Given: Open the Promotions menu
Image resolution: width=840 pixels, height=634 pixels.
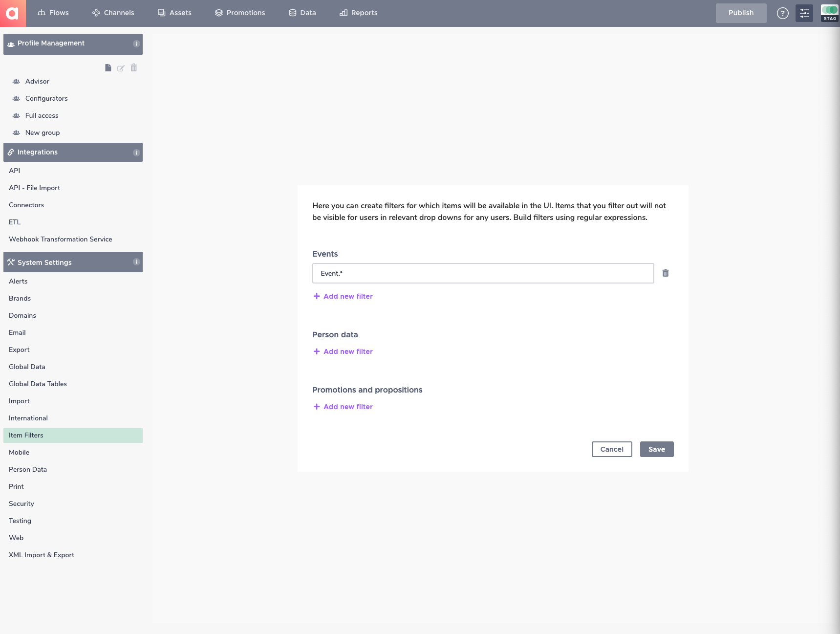Looking at the screenshot, I should (240, 13).
